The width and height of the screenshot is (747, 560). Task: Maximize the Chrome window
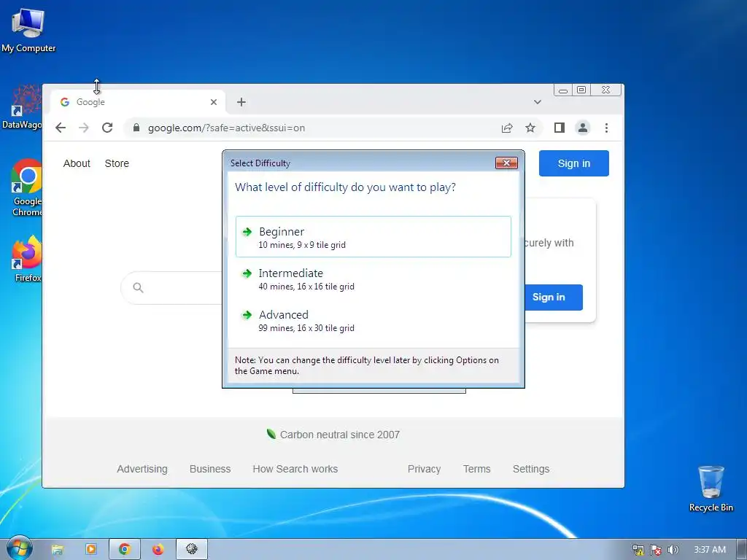click(x=581, y=90)
